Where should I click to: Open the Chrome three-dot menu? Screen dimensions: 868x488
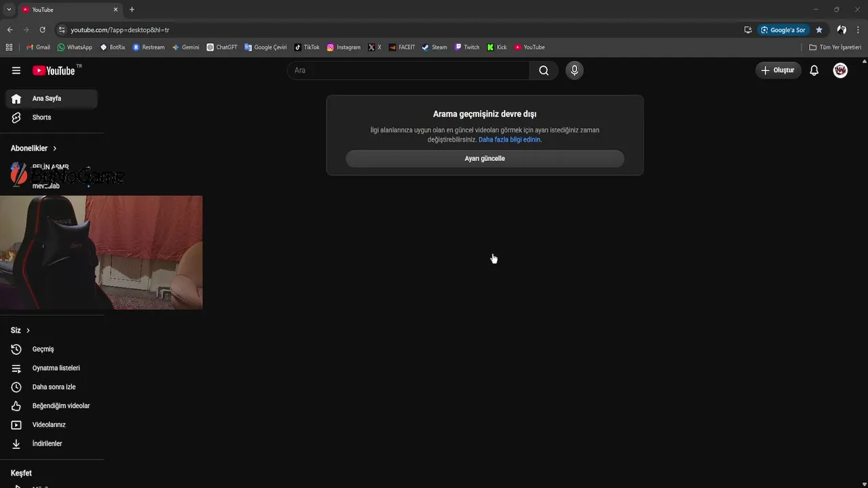click(x=859, y=30)
